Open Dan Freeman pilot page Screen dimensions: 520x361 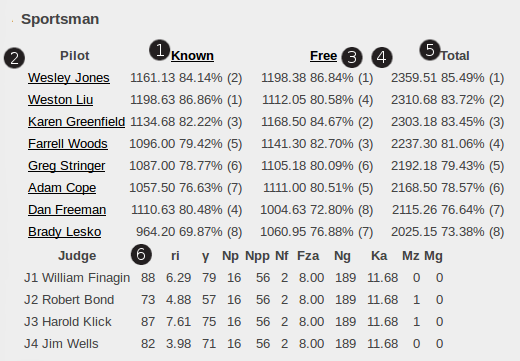[67, 210]
